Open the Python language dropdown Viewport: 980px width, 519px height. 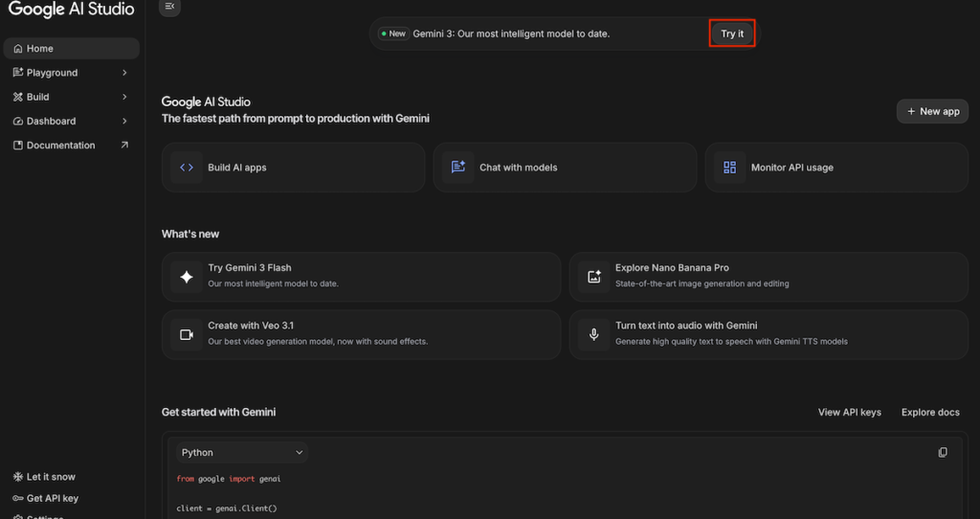coord(241,452)
